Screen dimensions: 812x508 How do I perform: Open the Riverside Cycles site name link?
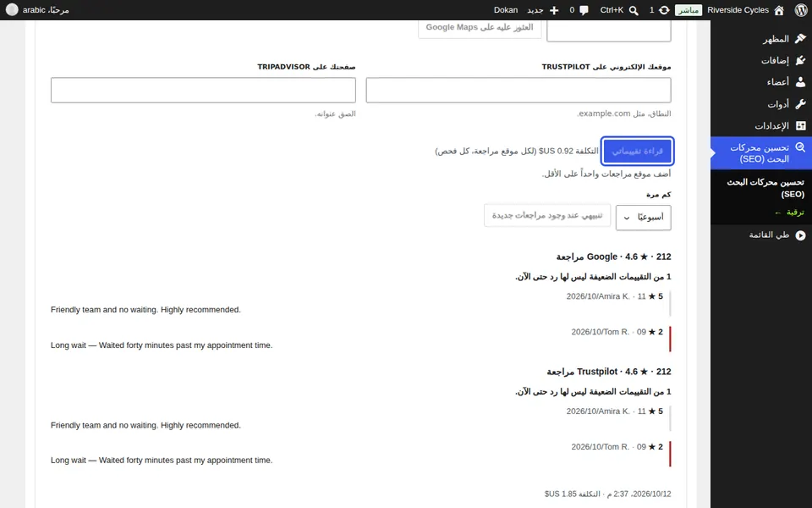point(738,10)
